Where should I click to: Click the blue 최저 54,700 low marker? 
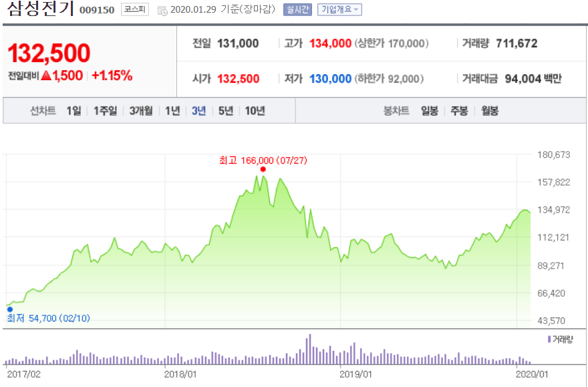[x=10, y=309]
